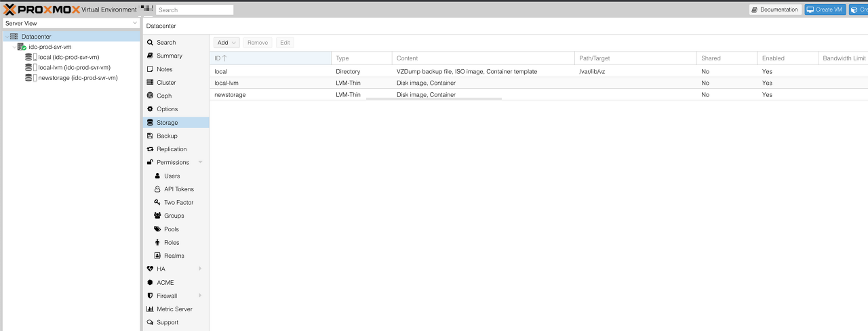868x331 pixels.
Task: Click the top Search input field
Action: click(195, 9)
